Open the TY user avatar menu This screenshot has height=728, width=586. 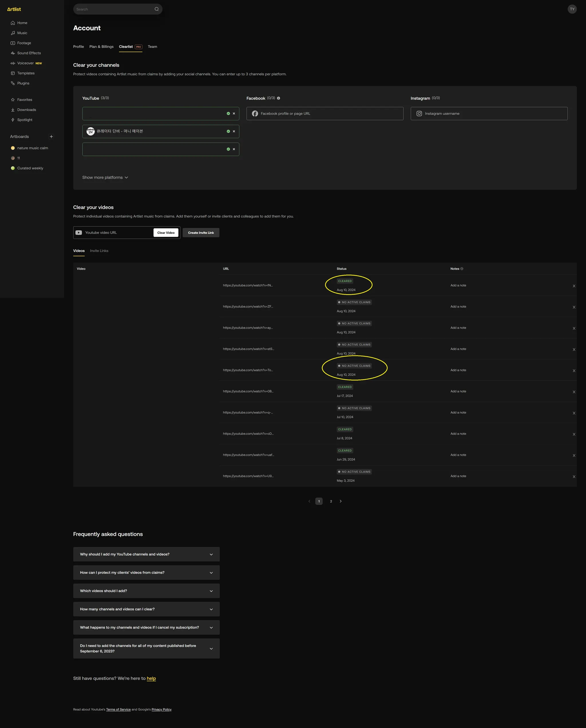tap(572, 9)
